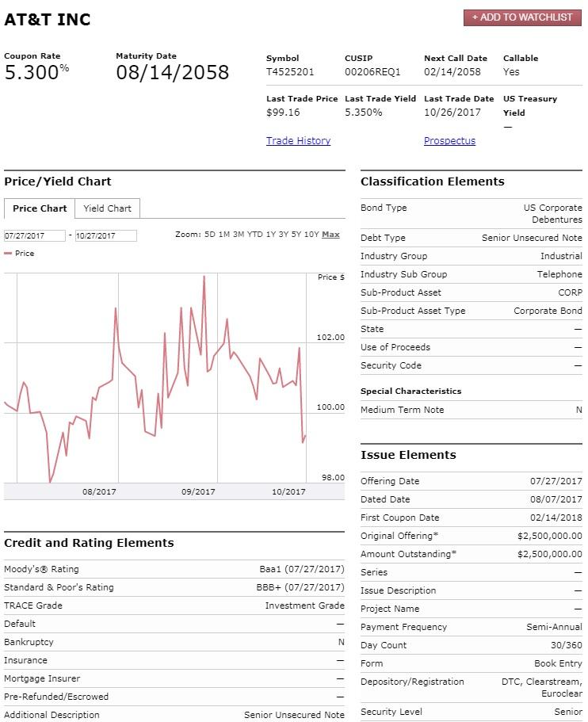Click S&P rating BBB+ (07/27/2017)

[x=300, y=587]
